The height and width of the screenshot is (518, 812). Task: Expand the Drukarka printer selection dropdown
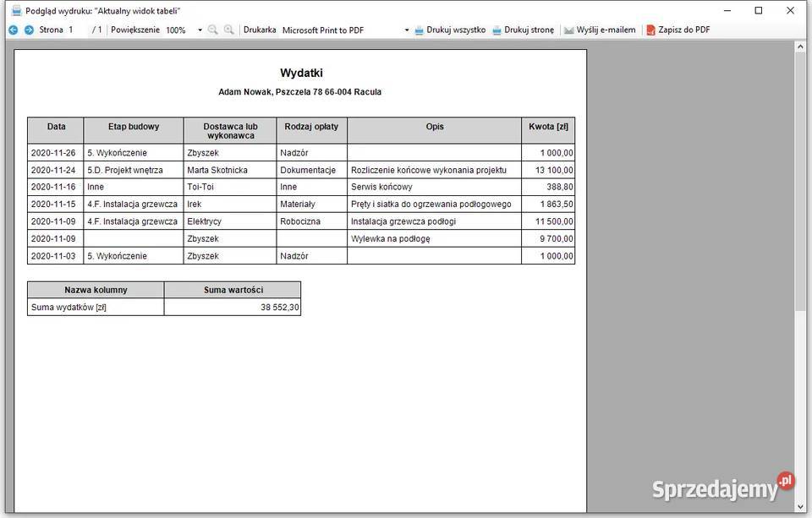pyautogui.click(x=406, y=30)
